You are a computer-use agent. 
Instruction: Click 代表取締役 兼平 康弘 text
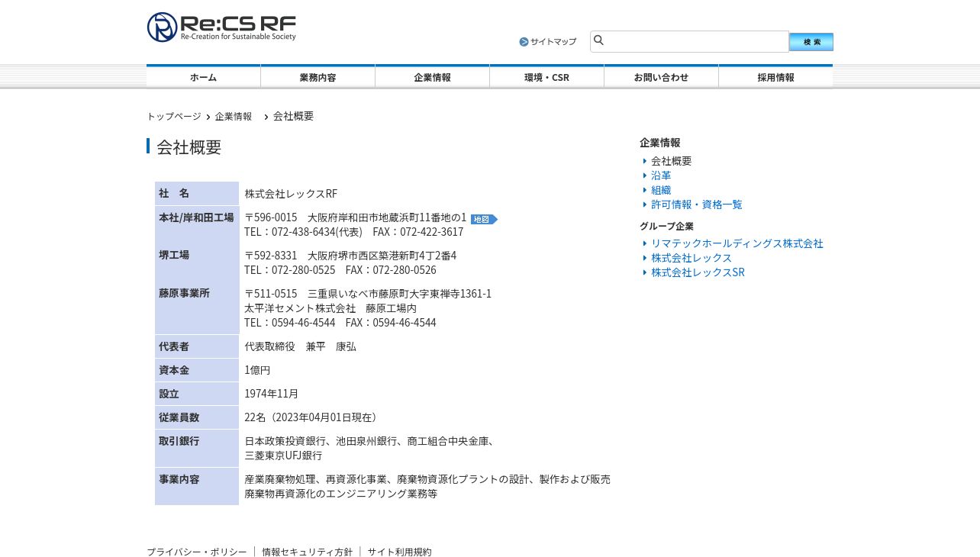(x=301, y=346)
